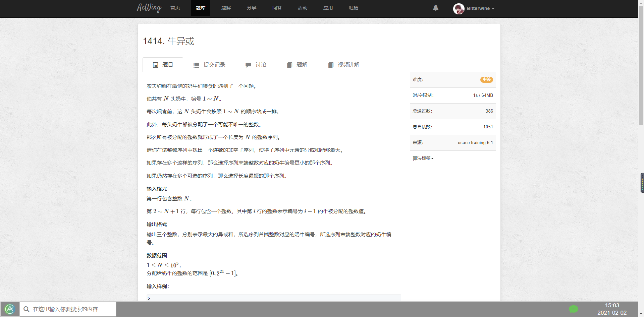This screenshot has width=644, height=317.
Task: Click the document icon beside 题目
Action: [x=155, y=65]
